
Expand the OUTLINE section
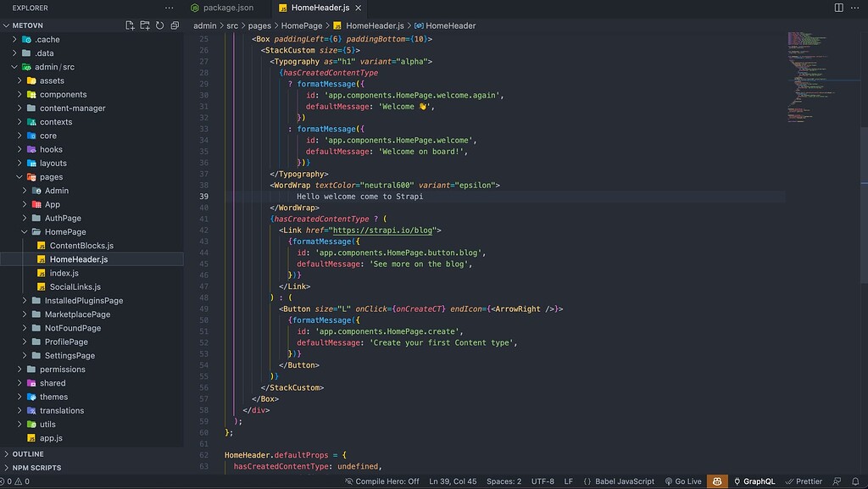pos(28,453)
